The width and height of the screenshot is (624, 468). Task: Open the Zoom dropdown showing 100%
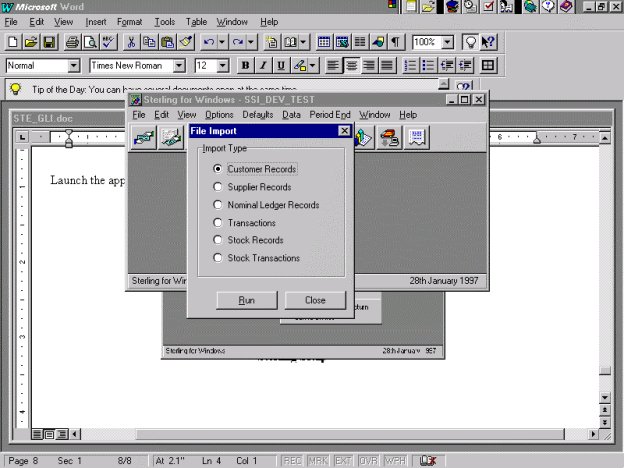pos(448,42)
